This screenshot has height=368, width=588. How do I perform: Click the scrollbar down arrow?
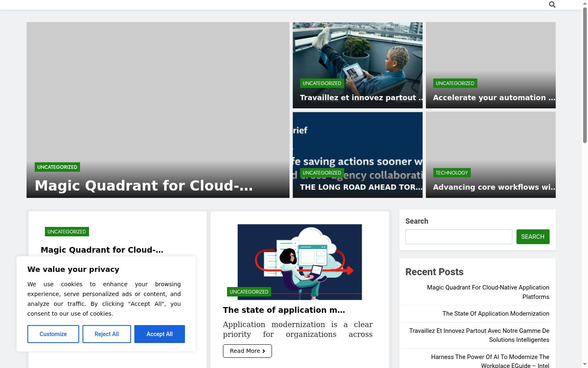585,364
